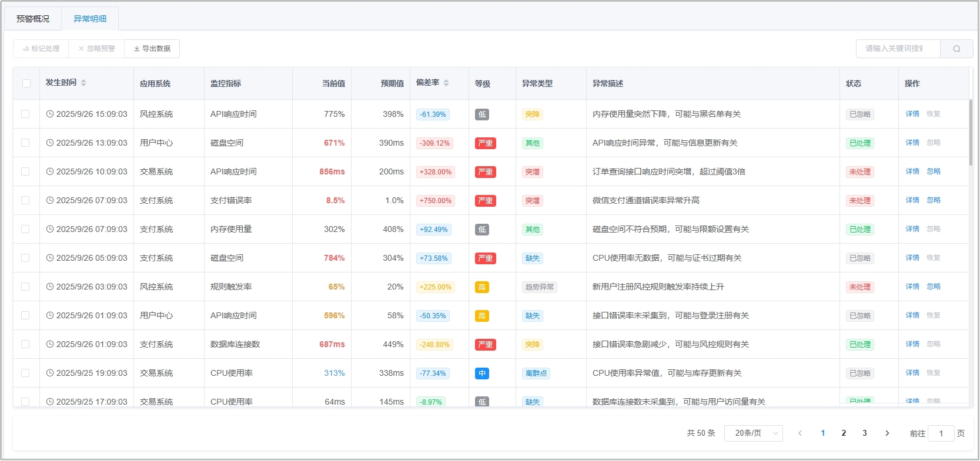The width and height of the screenshot is (980, 461).
Task: Click the table vertical scrollbar
Action: (971, 132)
